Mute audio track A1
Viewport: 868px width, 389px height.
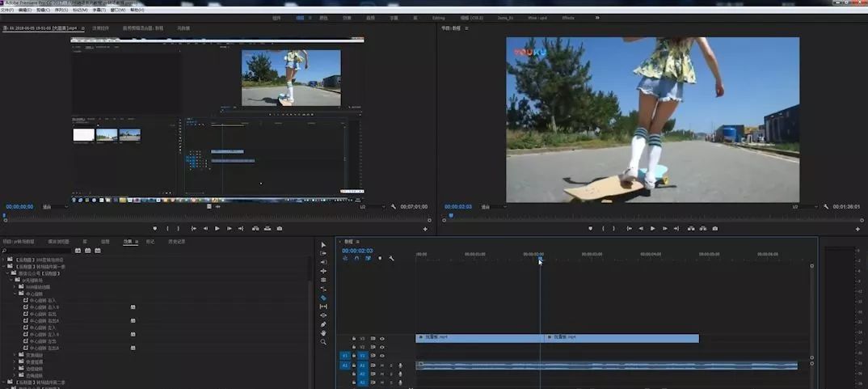point(382,366)
